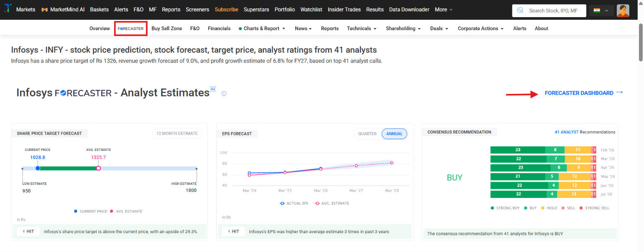This screenshot has height=252, width=644.
Task: Expand the News dropdown
Action: [303, 29]
